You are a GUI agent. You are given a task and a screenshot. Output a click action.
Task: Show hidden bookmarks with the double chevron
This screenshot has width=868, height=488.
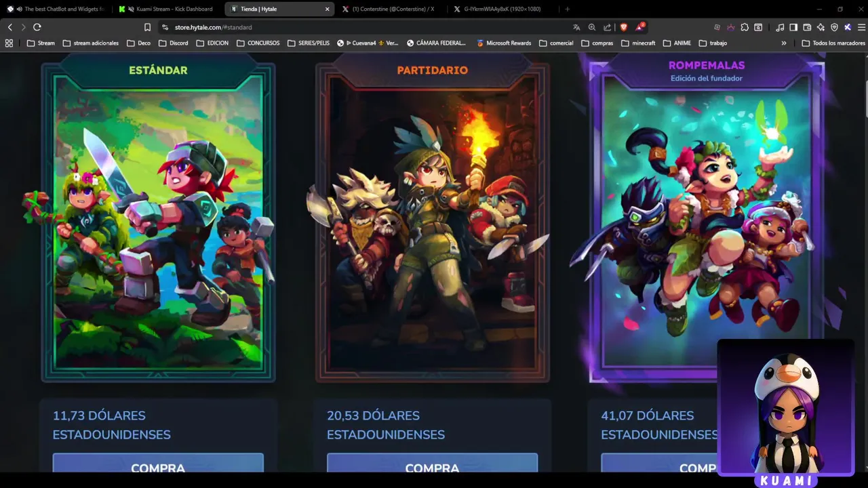point(784,43)
